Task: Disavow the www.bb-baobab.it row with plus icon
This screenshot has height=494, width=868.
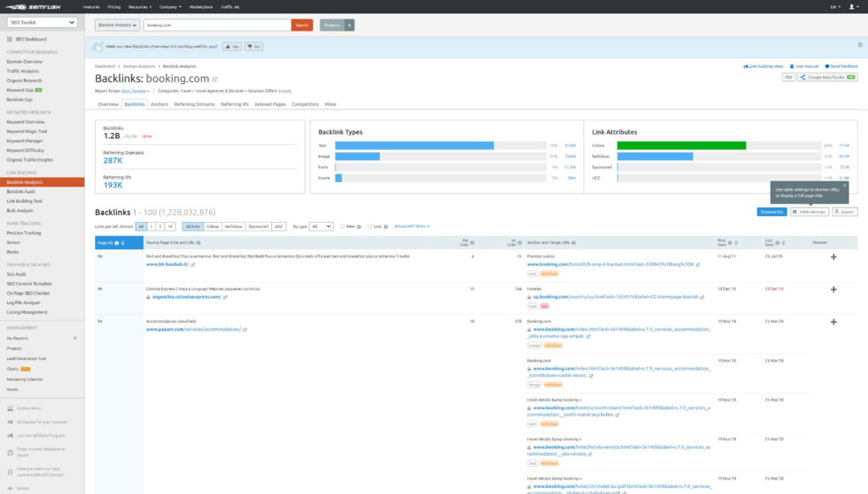Action: pos(834,257)
